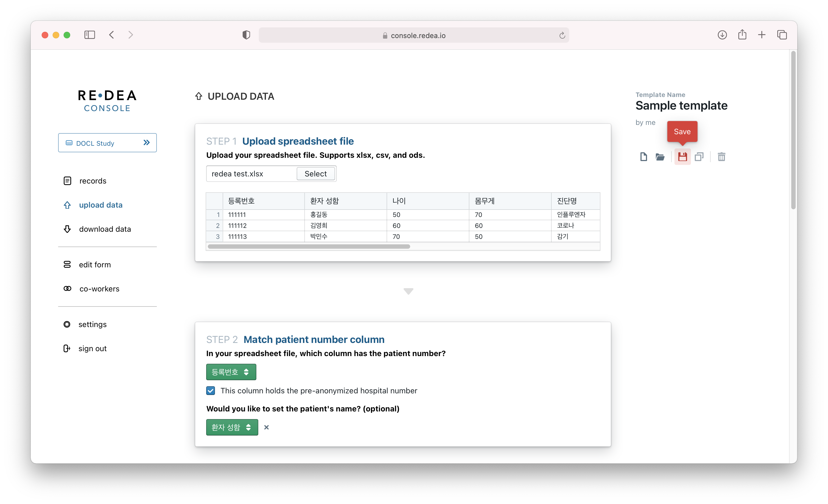Click Safari's sidebar toggle icon
This screenshot has height=504, width=828.
click(89, 35)
